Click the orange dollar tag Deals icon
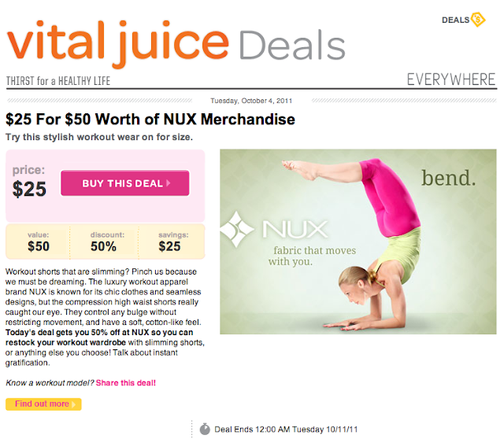 coord(478,20)
